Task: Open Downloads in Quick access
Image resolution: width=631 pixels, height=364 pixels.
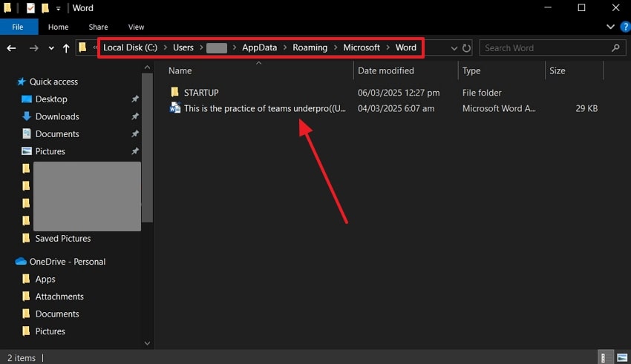Action: pyautogui.click(x=57, y=116)
